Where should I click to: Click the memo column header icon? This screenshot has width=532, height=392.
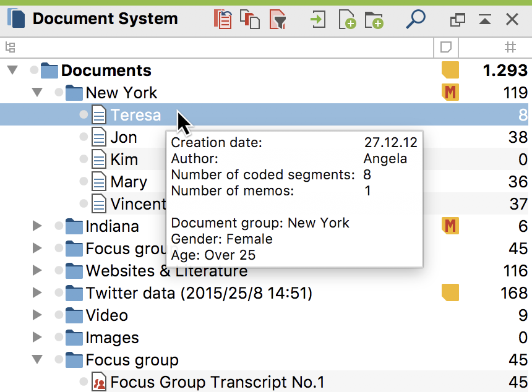[x=445, y=47]
